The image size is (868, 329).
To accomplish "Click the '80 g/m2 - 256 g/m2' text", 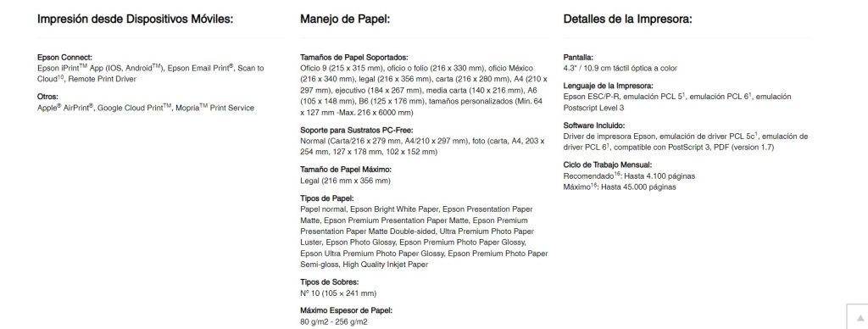I will tap(334, 322).
